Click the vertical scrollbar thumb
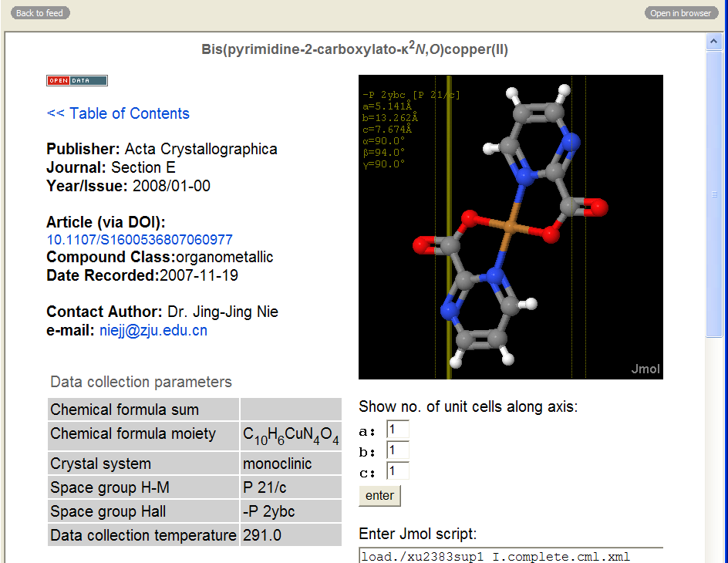Viewport: 728px width, 563px height. tap(713, 193)
